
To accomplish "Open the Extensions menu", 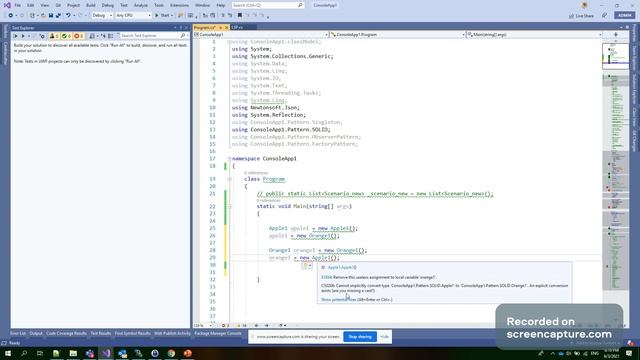I will pyautogui.click(x=179, y=5).
